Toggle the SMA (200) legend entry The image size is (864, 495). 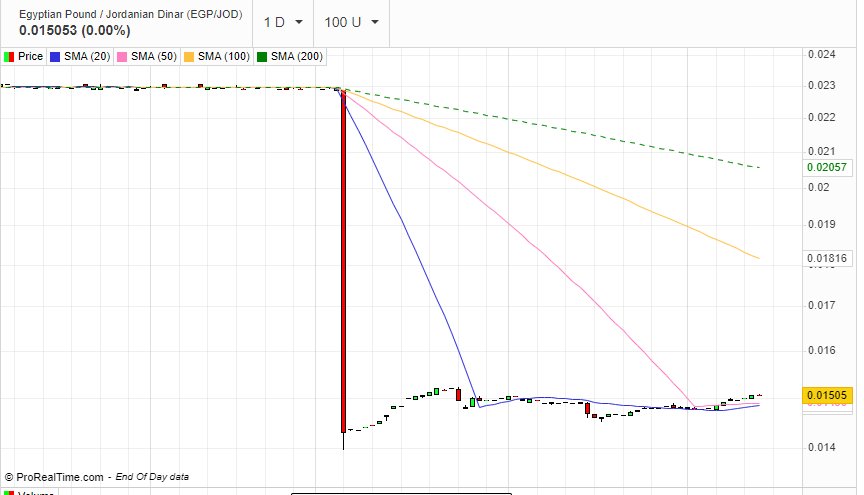point(290,56)
